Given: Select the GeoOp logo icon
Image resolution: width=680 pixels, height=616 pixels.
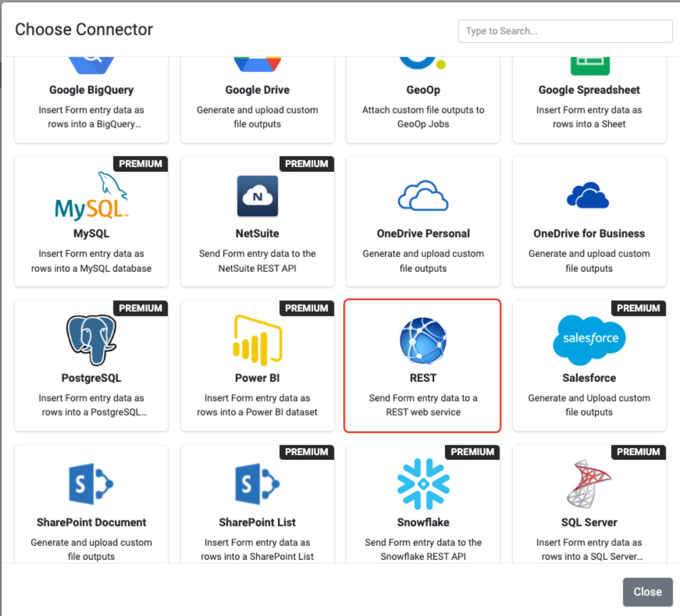Looking at the screenshot, I should coord(422,63).
